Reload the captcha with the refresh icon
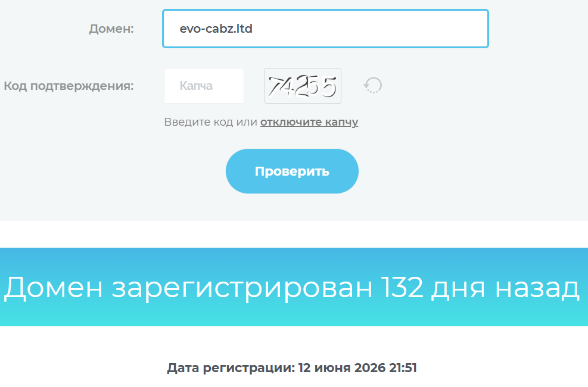Viewport: 588px width, 387px height. tap(373, 85)
